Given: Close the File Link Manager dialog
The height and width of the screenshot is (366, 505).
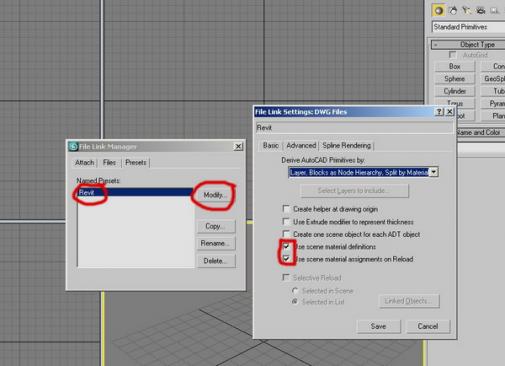Looking at the screenshot, I should (x=238, y=146).
